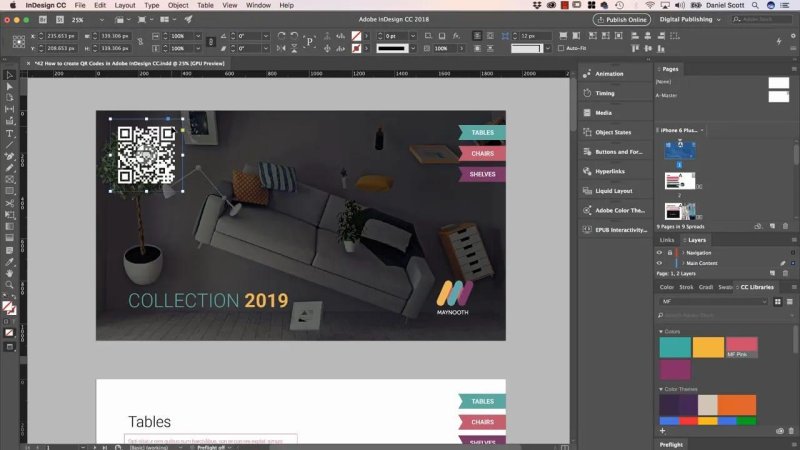Click the Adobe Stock search field

[761, 19]
